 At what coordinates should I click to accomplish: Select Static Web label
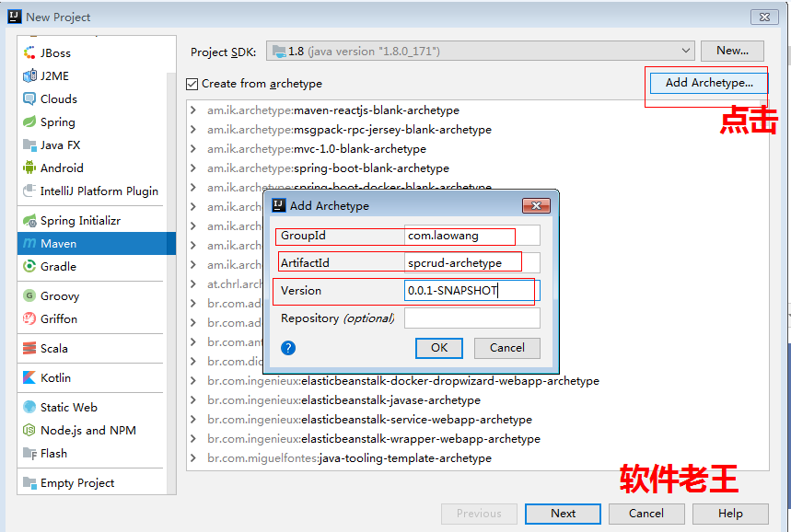point(69,407)
